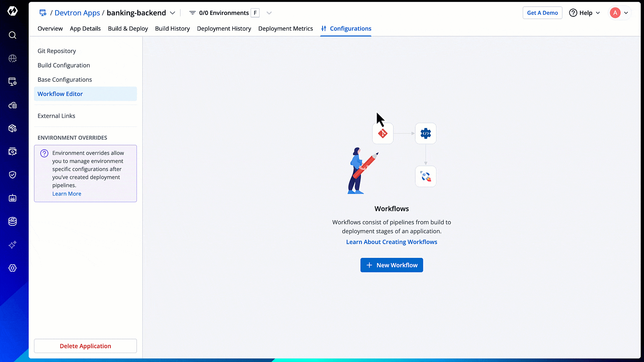Expand the user profile avatar menu

619,13
